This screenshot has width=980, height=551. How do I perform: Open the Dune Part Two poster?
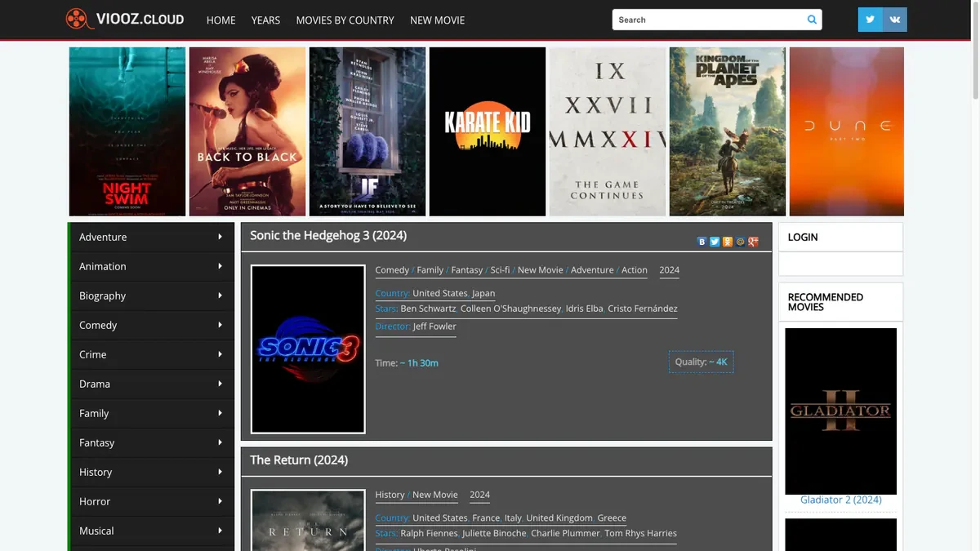[846, 131]
